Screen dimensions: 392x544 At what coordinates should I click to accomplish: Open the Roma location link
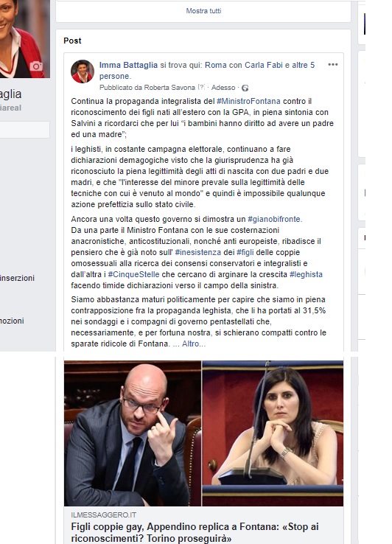point(215,65)
